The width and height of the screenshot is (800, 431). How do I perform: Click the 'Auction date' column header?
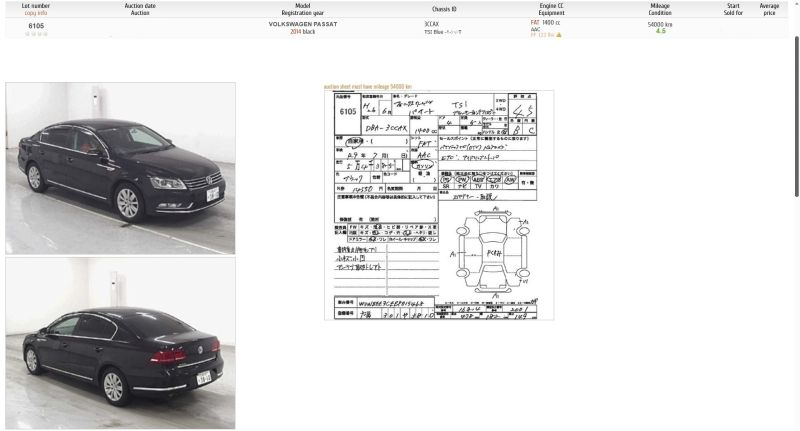click(140, 6)
